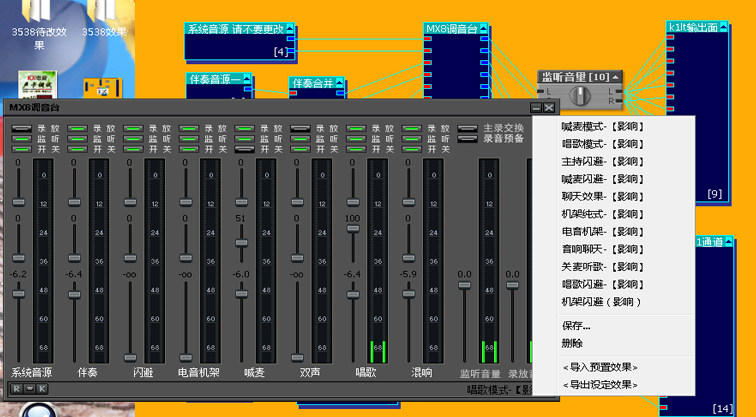This screenshot has height=417, width=756.
Task: Toggle the 开关 switch on 喊麦 channel
Action: click(x=244, y=149)
